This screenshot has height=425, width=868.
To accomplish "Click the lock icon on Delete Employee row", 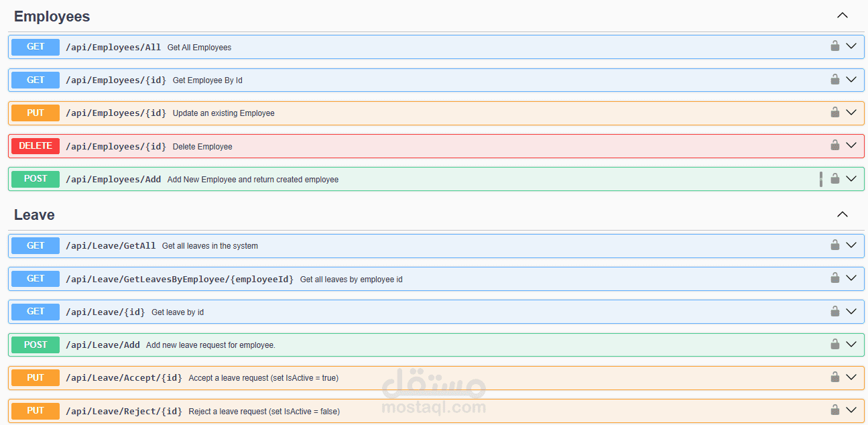I will pyautogui.click(x=835, y=145).
